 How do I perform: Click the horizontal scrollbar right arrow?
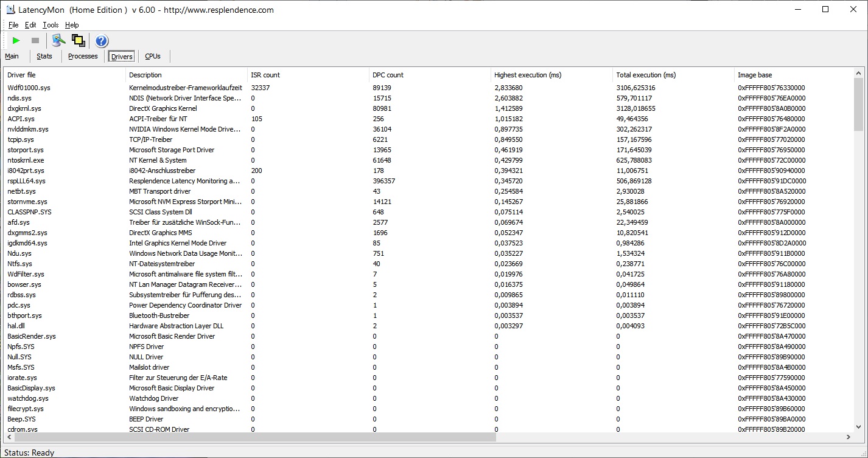(x=849, y=437)
